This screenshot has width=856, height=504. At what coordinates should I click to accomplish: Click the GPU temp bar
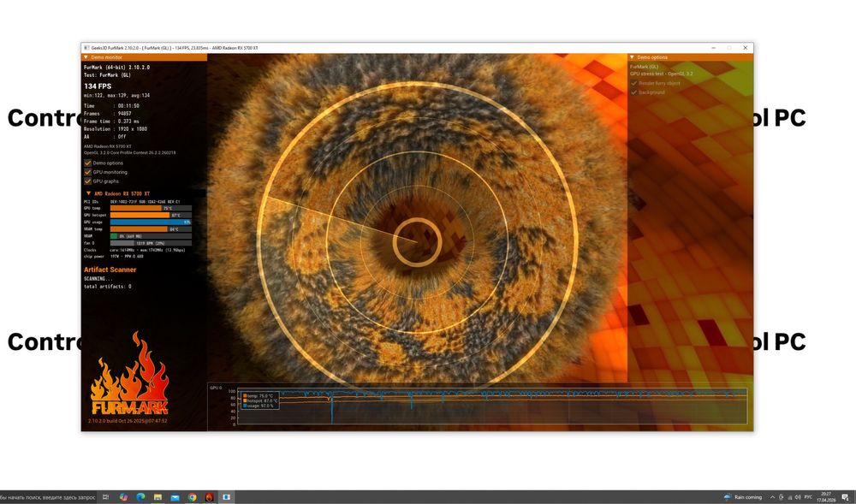tap(151, 209)
